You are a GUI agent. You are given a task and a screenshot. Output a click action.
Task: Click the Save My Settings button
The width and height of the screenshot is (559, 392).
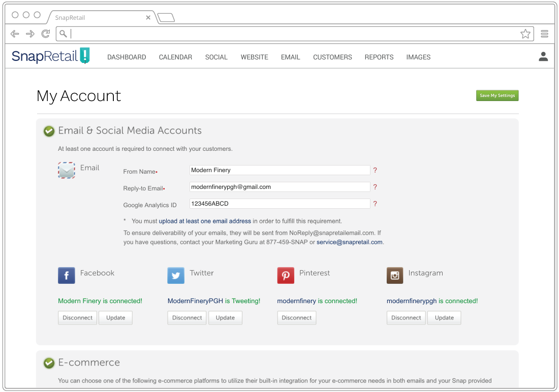point(498,95)
